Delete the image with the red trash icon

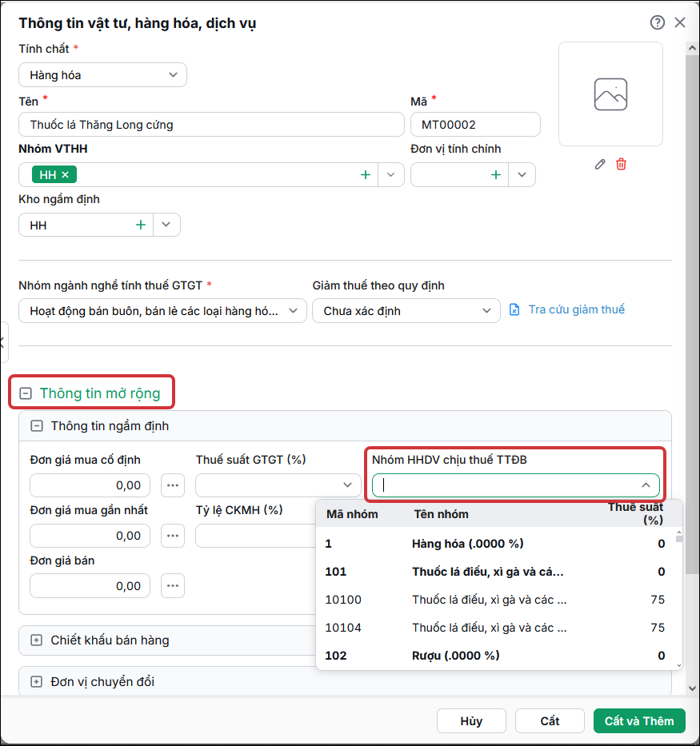(x=621, y=164)
